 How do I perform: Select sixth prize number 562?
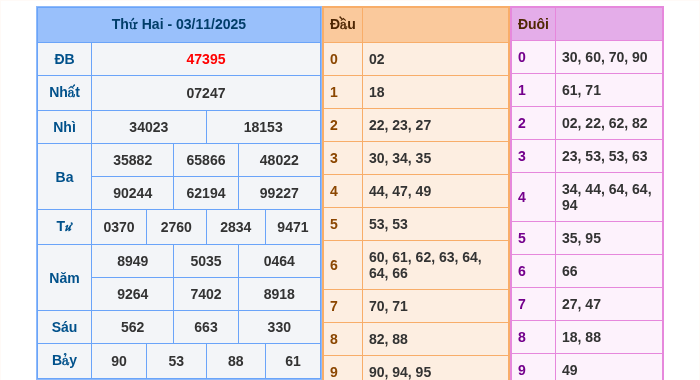(133, 327)
